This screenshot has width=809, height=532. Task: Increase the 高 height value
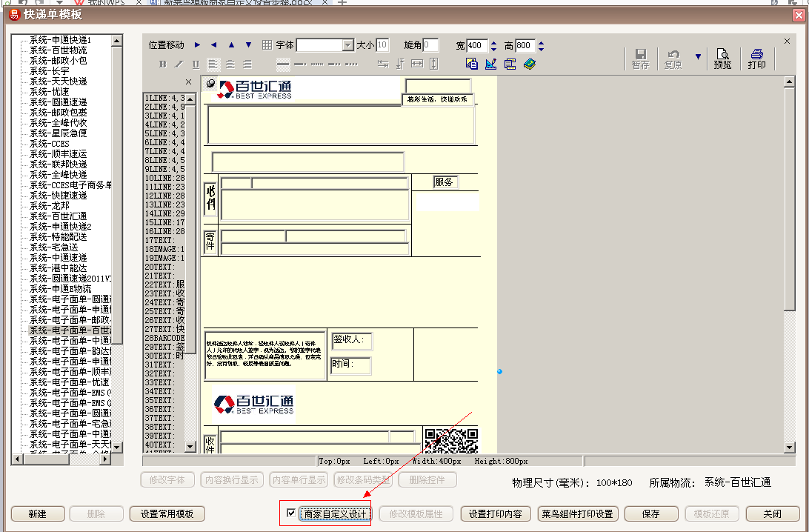[542, 43]
